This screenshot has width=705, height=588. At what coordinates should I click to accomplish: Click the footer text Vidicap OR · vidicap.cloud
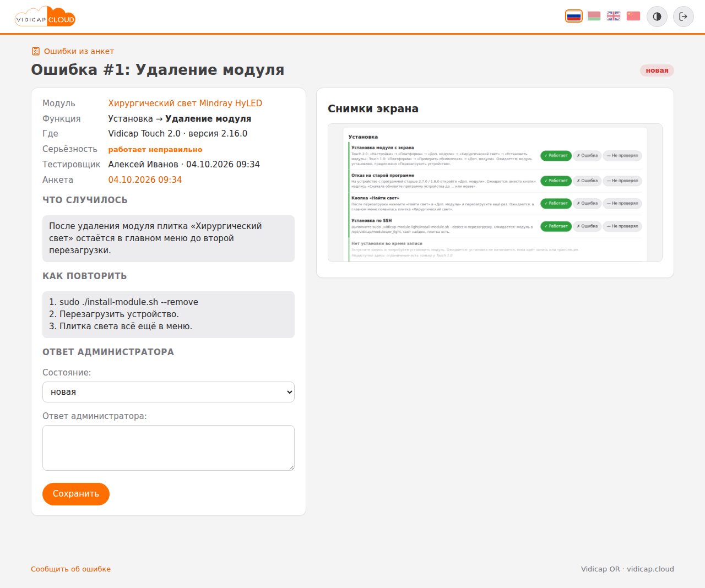click(x=627, y=569)
